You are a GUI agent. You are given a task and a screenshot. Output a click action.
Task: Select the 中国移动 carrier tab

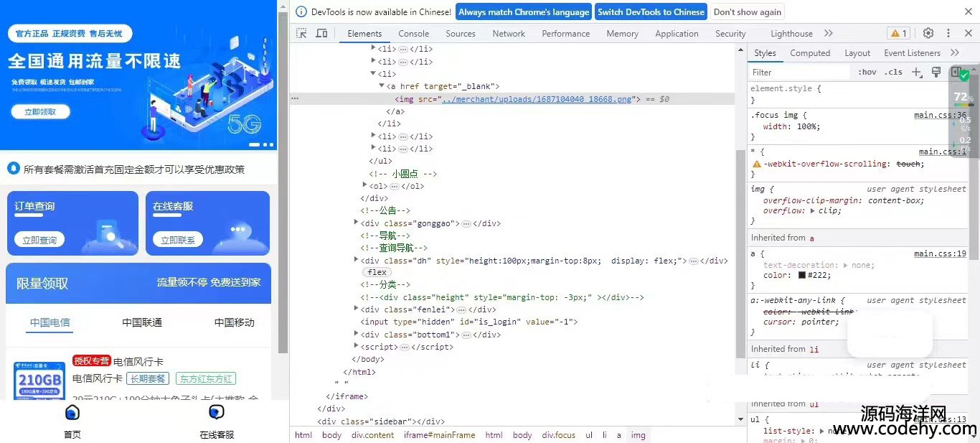pos(234,322)
